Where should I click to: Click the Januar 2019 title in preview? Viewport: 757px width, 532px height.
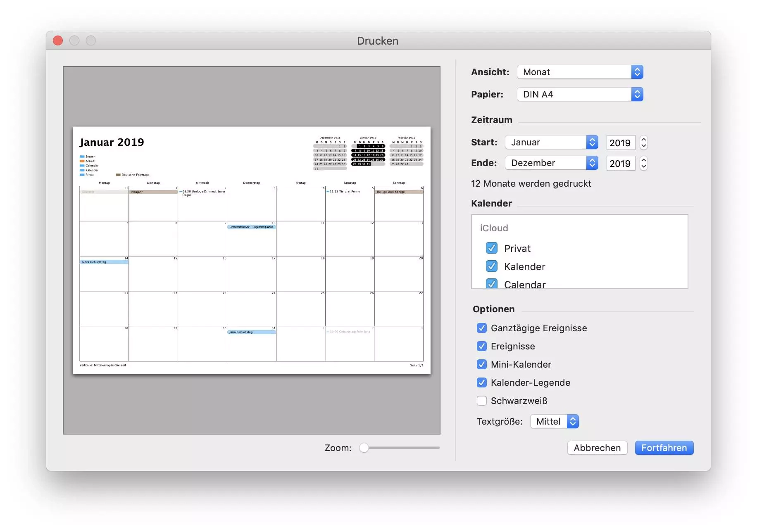[x=112, y=142]
